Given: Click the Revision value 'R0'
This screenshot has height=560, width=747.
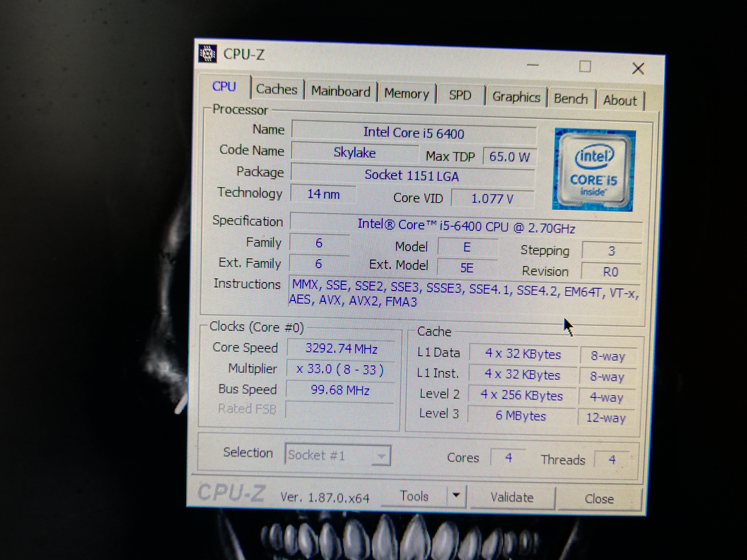Looking at the screenshot, I should pyautogui.click(x=611, y=272).
